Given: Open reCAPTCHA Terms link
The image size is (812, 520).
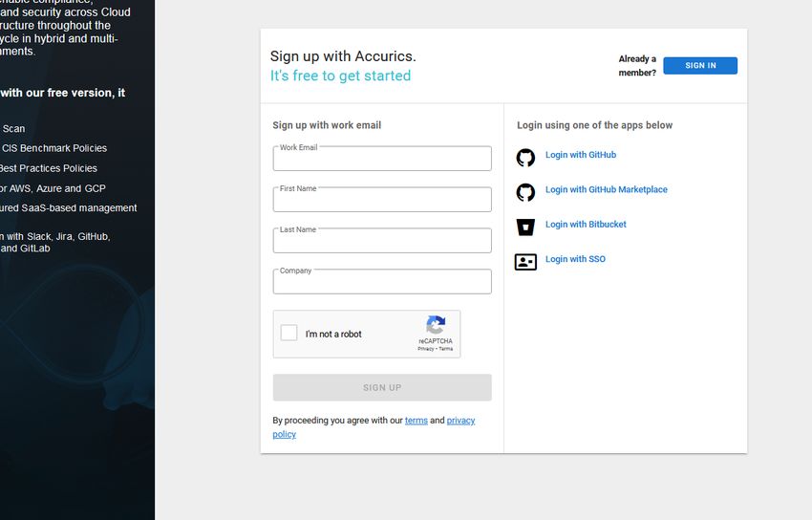Looking at the screenshot, I should coord(446,349).
